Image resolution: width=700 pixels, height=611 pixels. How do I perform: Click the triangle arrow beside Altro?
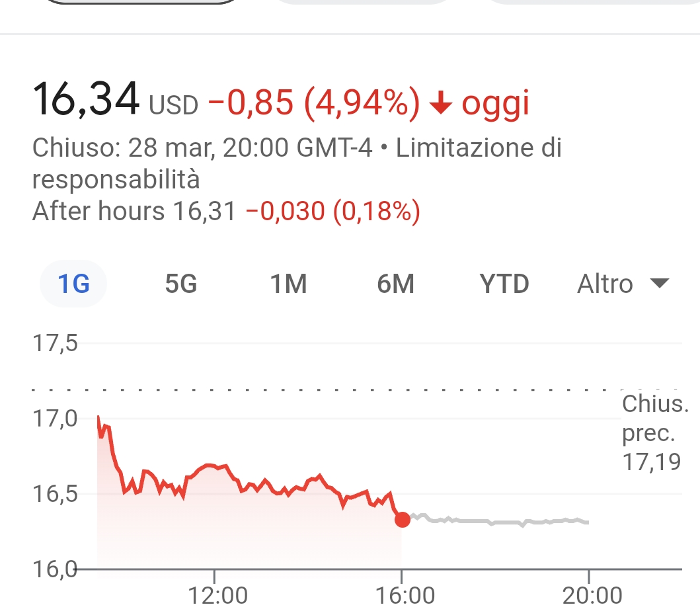coord(659,284)
